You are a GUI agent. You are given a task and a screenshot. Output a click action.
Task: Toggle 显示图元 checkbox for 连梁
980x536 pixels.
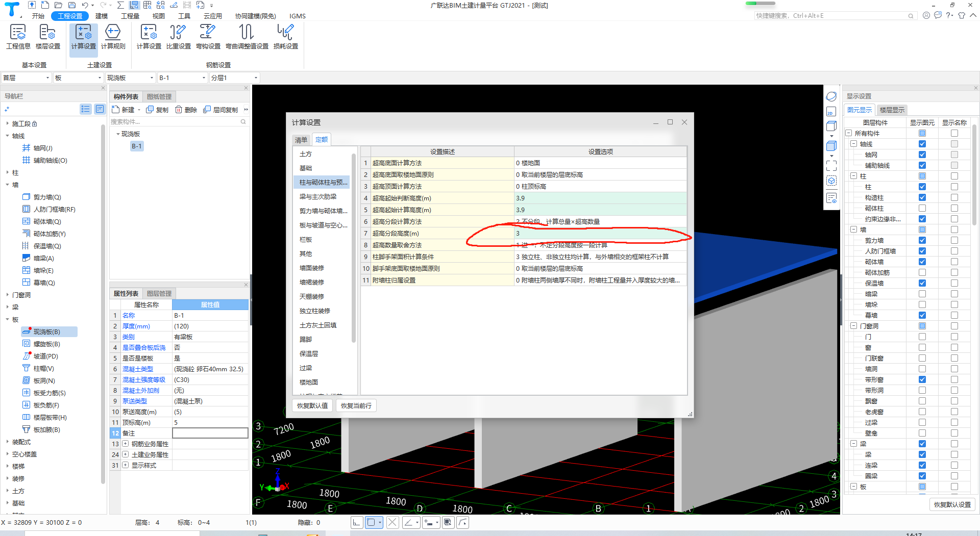[922, 465]
